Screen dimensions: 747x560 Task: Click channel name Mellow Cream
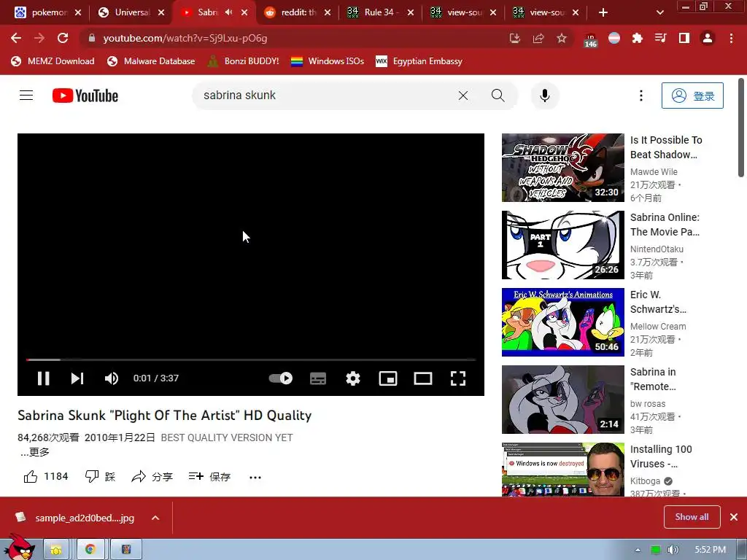click(658, 326)
